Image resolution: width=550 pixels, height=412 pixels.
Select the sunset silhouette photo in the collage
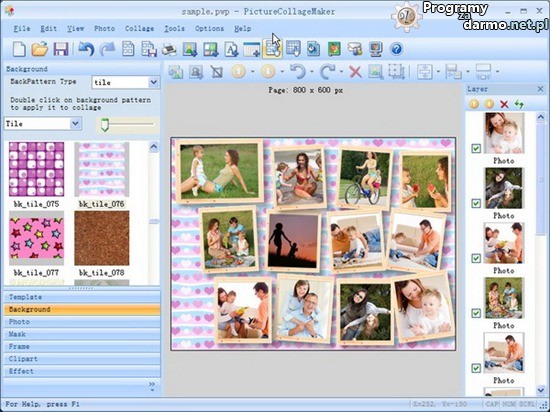(293, 241)
